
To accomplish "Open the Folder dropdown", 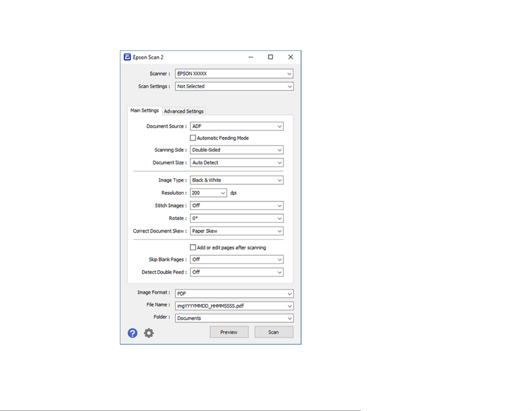I will click(x=234, y=318).
